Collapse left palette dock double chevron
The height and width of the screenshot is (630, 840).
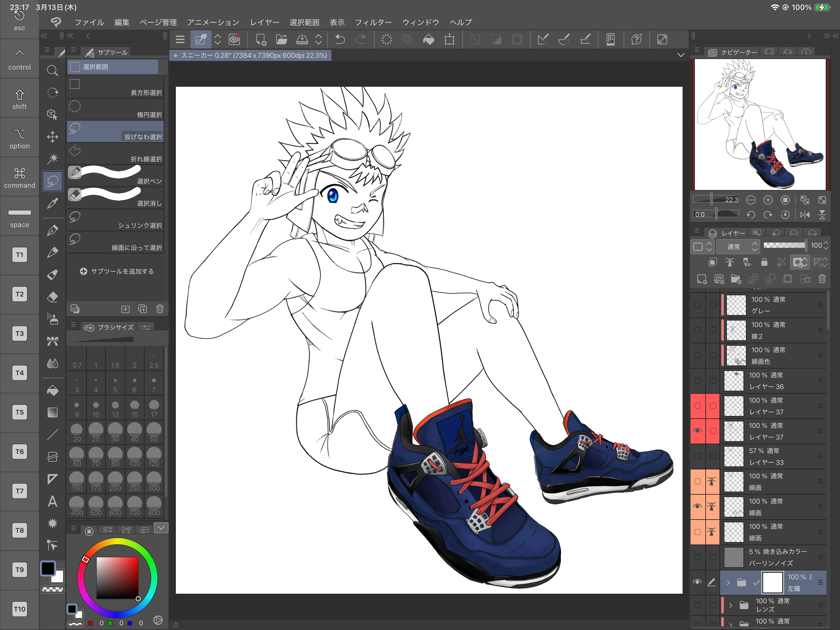44,36
